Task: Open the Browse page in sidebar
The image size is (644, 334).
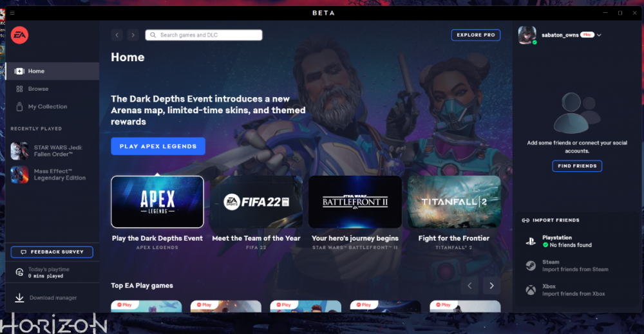Action: (52, 89)
